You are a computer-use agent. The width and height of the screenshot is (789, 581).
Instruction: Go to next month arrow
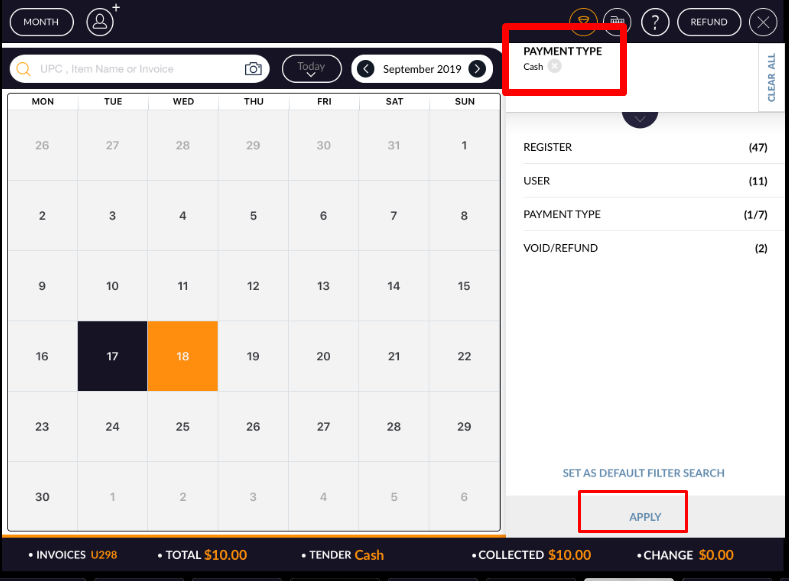478,69
